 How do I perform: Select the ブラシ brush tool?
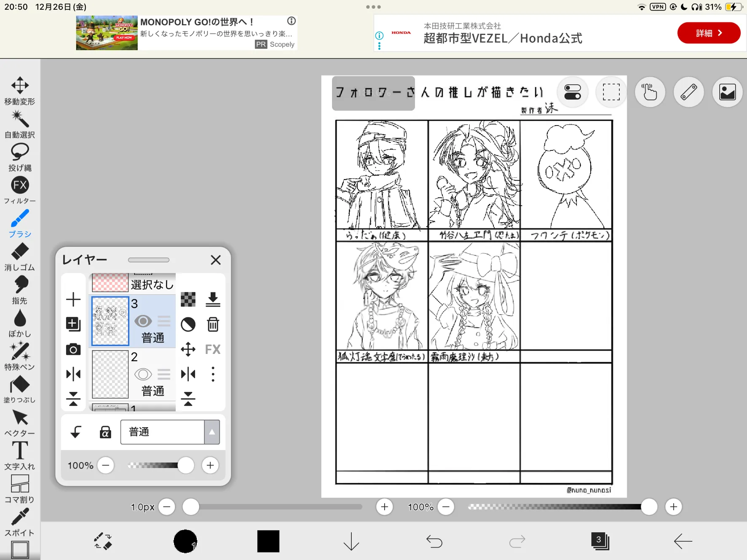point(20,224)
